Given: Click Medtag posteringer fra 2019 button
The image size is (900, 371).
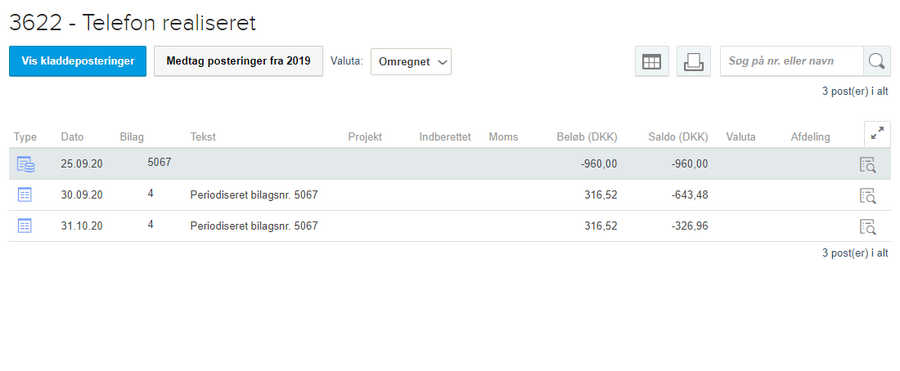Looking at the screenshot, I should [x=238, y=61].
